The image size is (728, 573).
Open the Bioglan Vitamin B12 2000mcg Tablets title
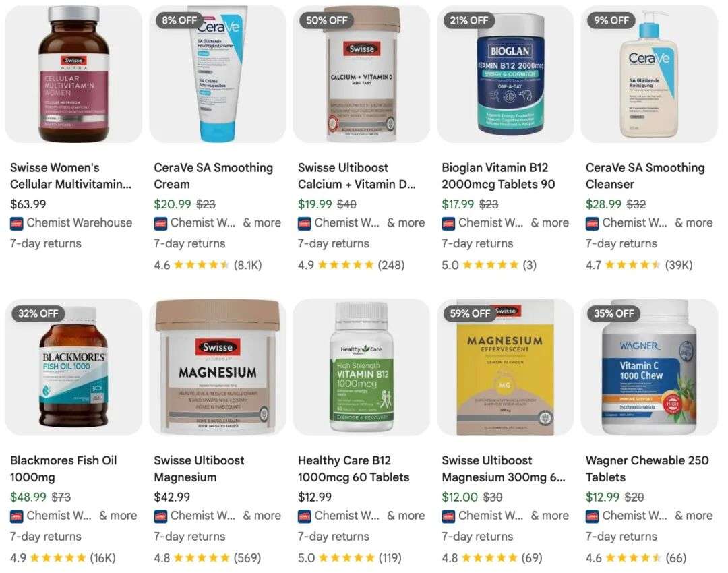[x=498, y=176]
